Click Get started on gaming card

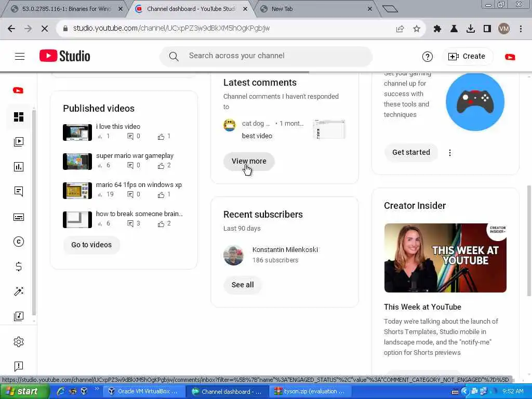click(x=411, y=152)
